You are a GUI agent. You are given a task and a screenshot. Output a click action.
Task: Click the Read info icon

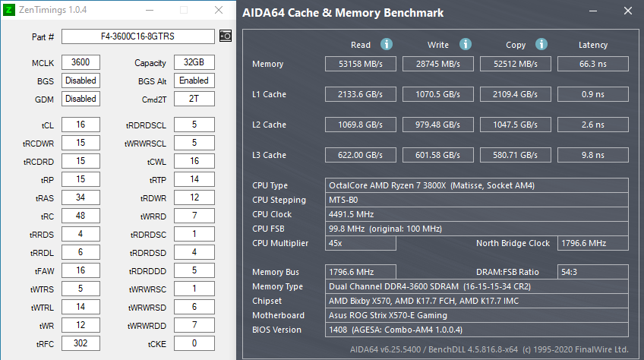(x=387, y=44)
